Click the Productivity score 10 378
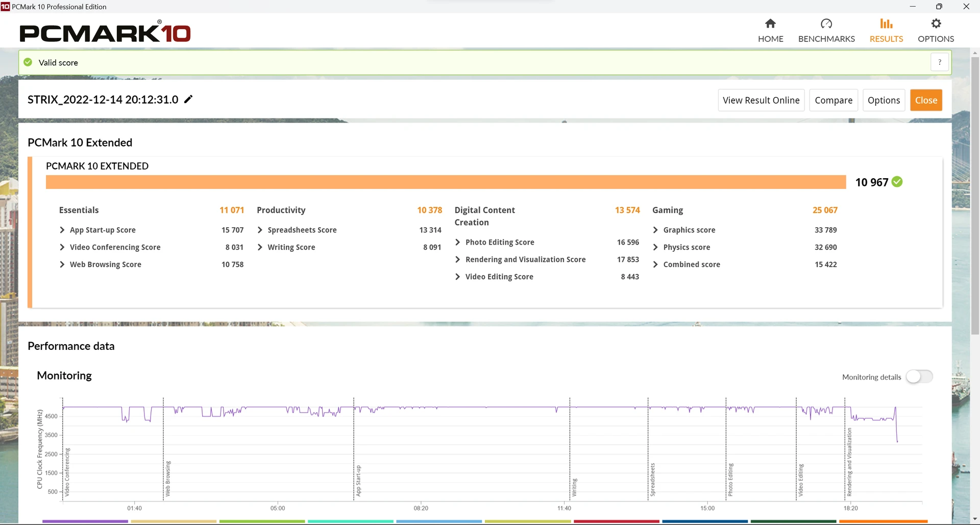980x525 pixels. click(x=430, y=210)
